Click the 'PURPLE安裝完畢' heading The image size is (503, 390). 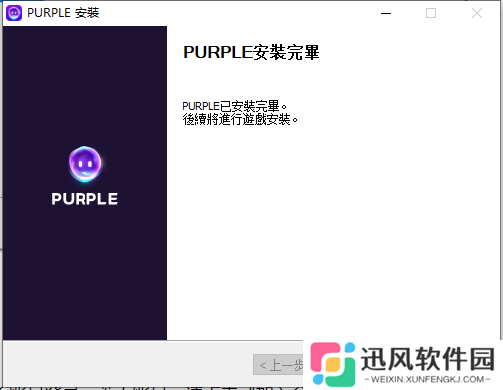click(251, 52)
